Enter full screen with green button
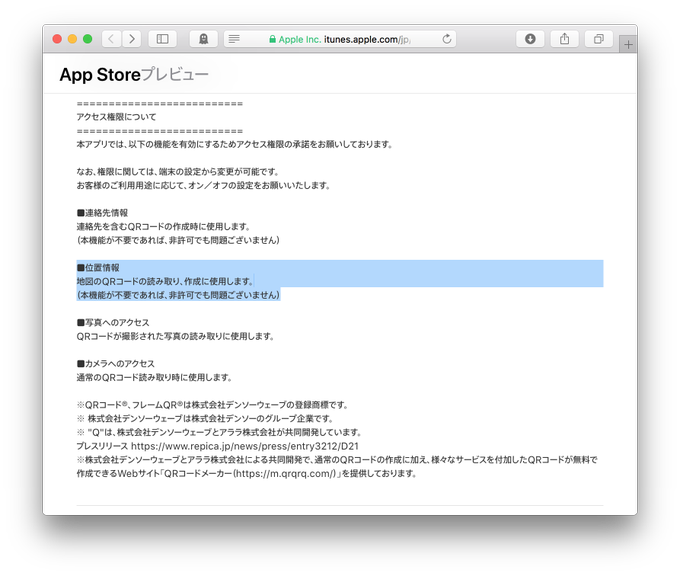Viewport: 680px width, 576px height. [87, 39]
